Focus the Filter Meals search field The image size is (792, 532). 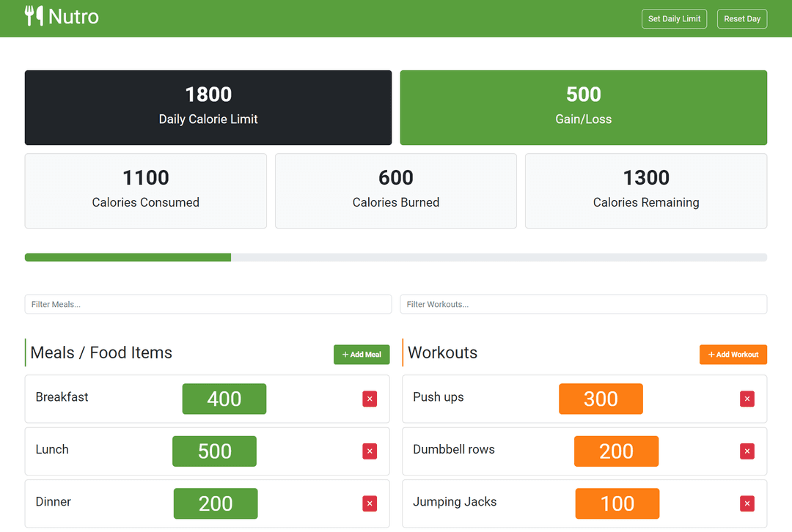(x=208, y=304)
